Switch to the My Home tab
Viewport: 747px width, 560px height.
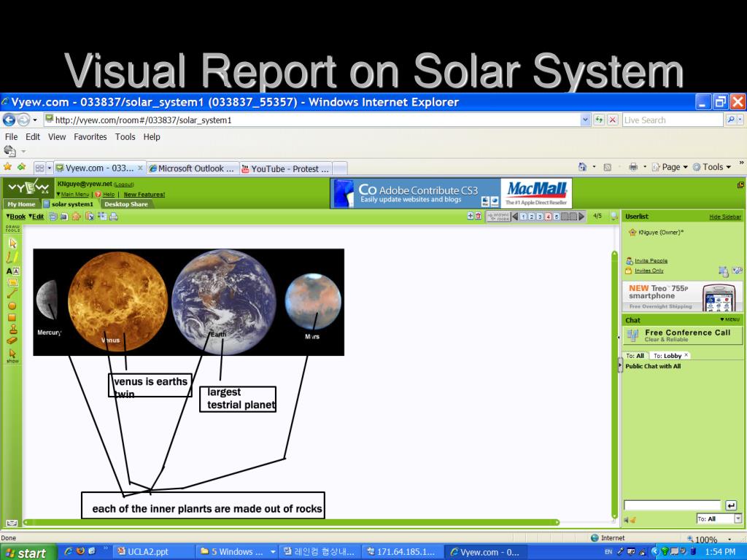(x=21, y=204)
